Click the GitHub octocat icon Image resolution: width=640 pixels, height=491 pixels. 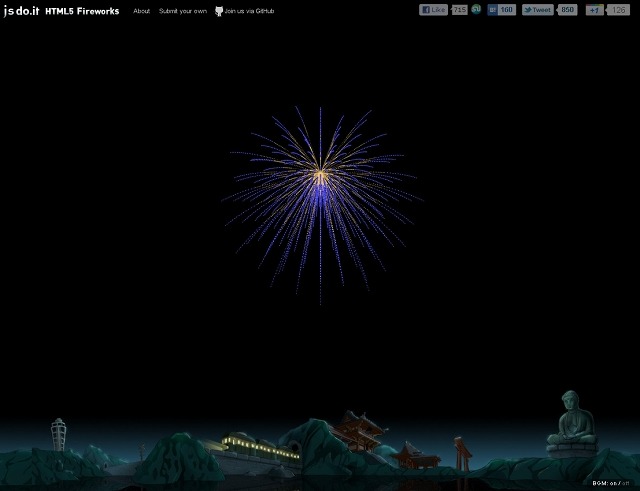(219, 11)
